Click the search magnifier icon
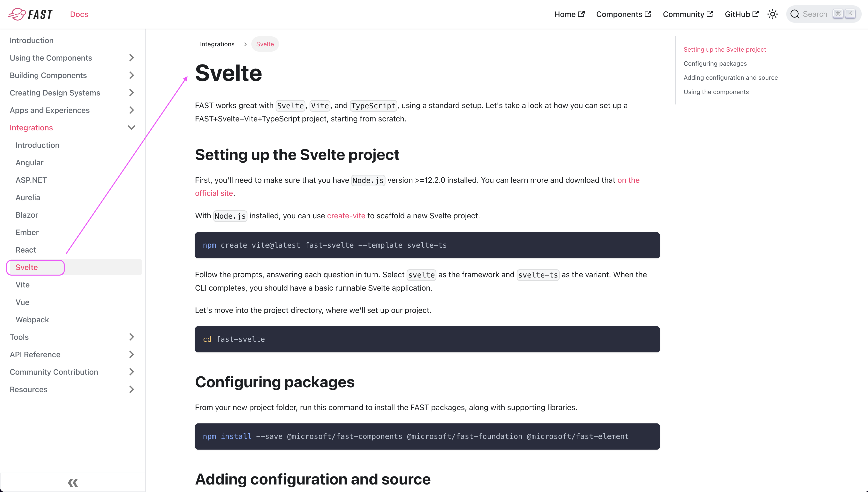Image resolution: width=868 pixels, height=492 pixels. pos(795,14)
